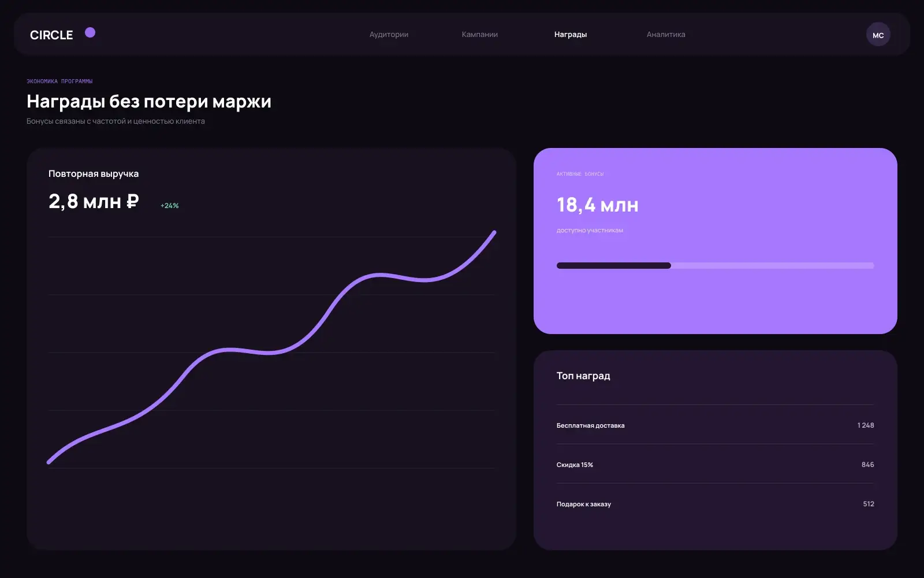Click the ЭКОНОМИКА ПРОГРАММЫ label

pos(59,81)
